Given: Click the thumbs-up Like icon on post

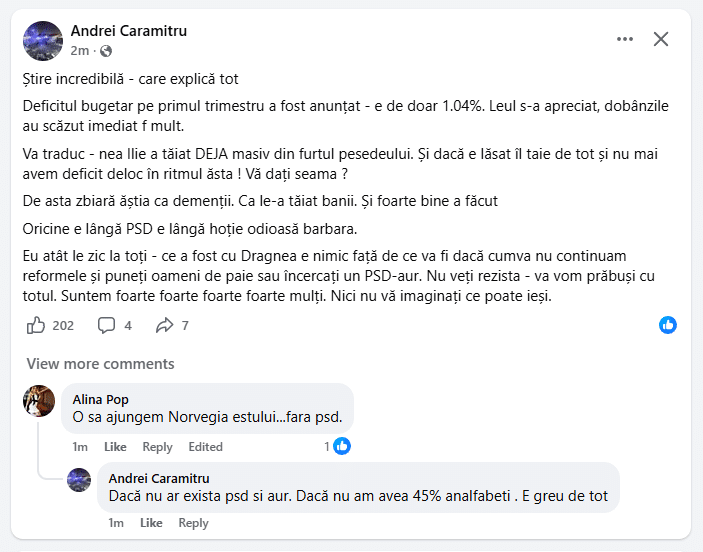Looking at the screenshot, I should (36, 325).
